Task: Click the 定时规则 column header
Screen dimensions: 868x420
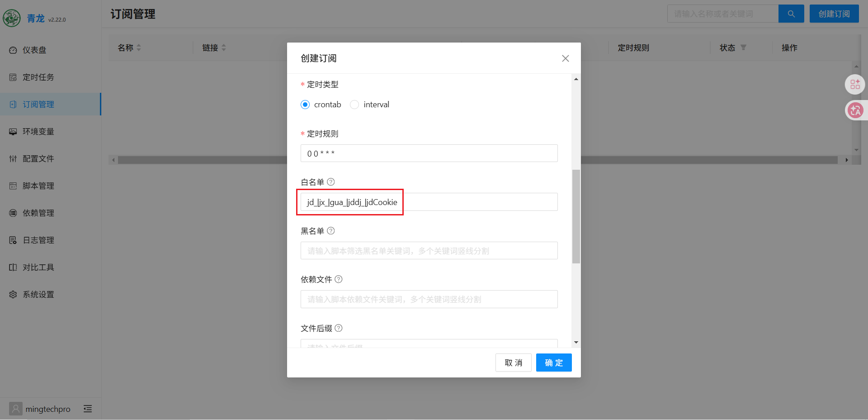Action: (x=633, y=48)
